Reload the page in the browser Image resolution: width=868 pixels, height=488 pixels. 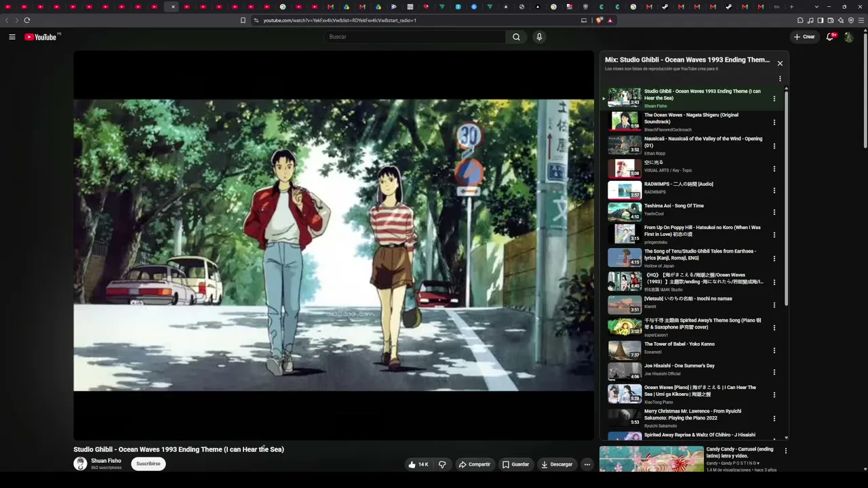coord(27,20)
